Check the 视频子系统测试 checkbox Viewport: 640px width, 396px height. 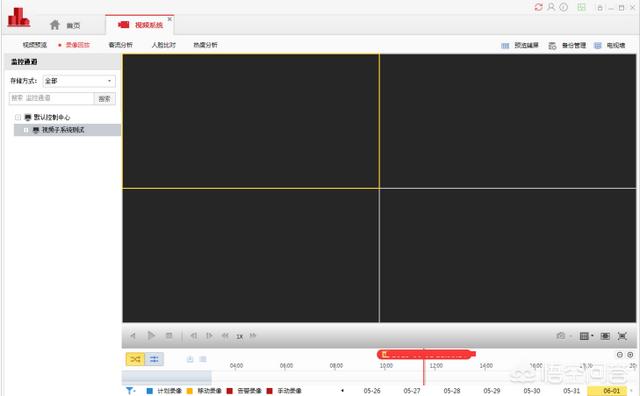click(x=26, y=130)
